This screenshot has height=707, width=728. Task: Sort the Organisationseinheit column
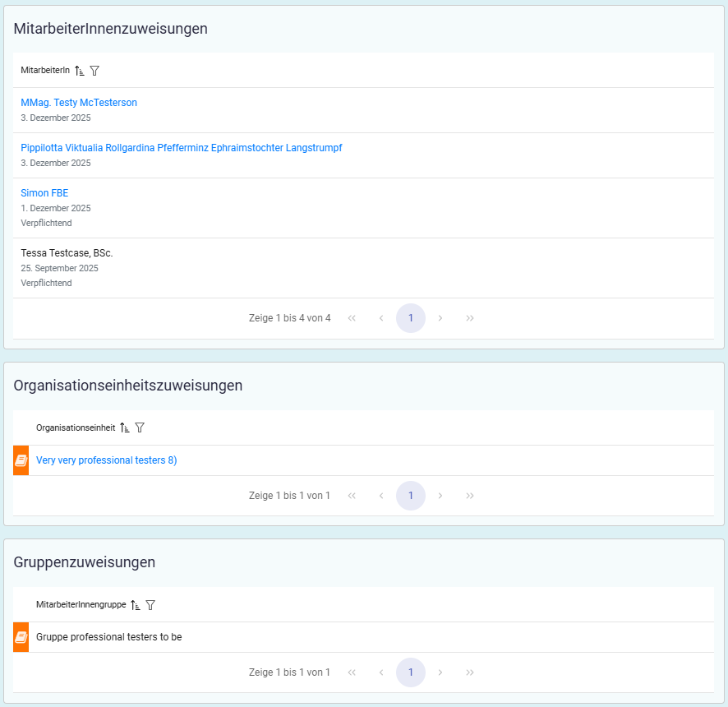pyautogui.click(x=125, y=427)
